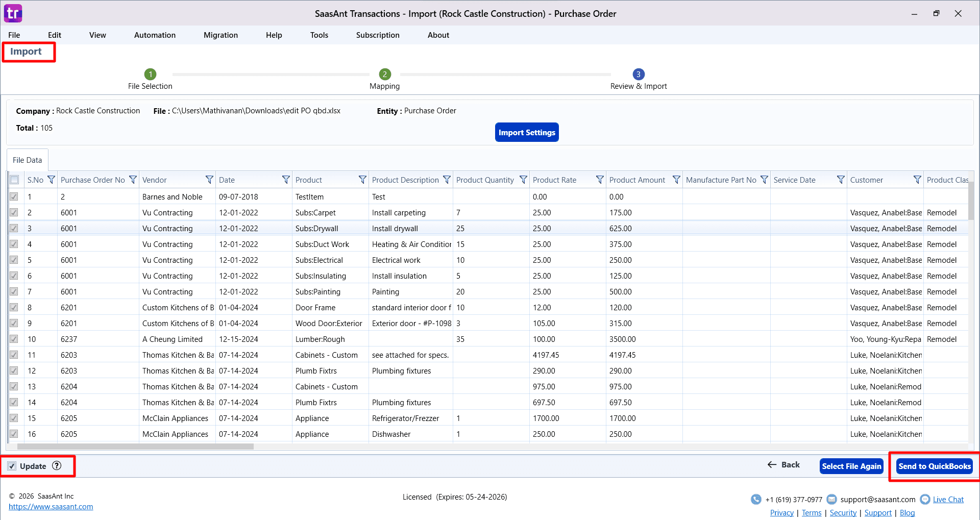Filter Manufacture Part No column
The width and height of the screenshot is (980, 520).
[764, 180]
